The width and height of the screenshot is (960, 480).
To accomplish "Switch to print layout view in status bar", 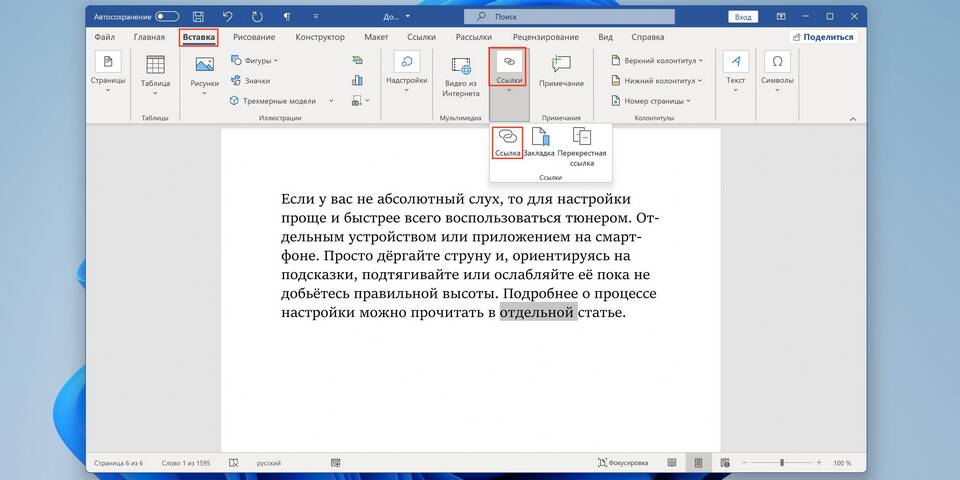I will (x=698, y=463).
